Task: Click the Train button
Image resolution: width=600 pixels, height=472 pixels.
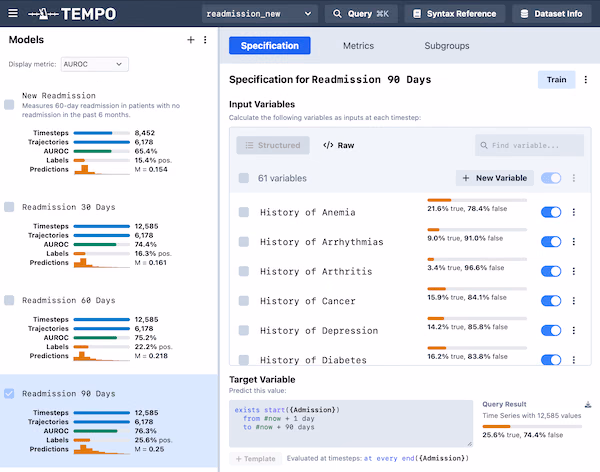Action: [x=556, y=80]
